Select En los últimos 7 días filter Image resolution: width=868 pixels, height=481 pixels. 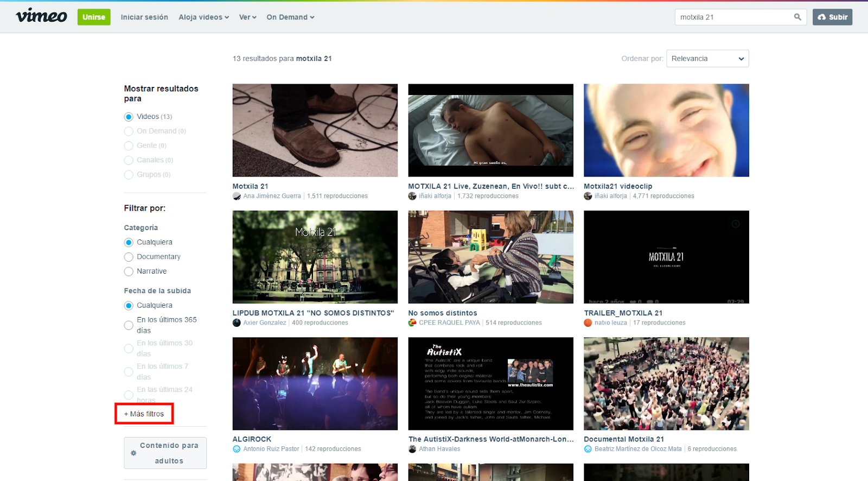coord(129,372)
